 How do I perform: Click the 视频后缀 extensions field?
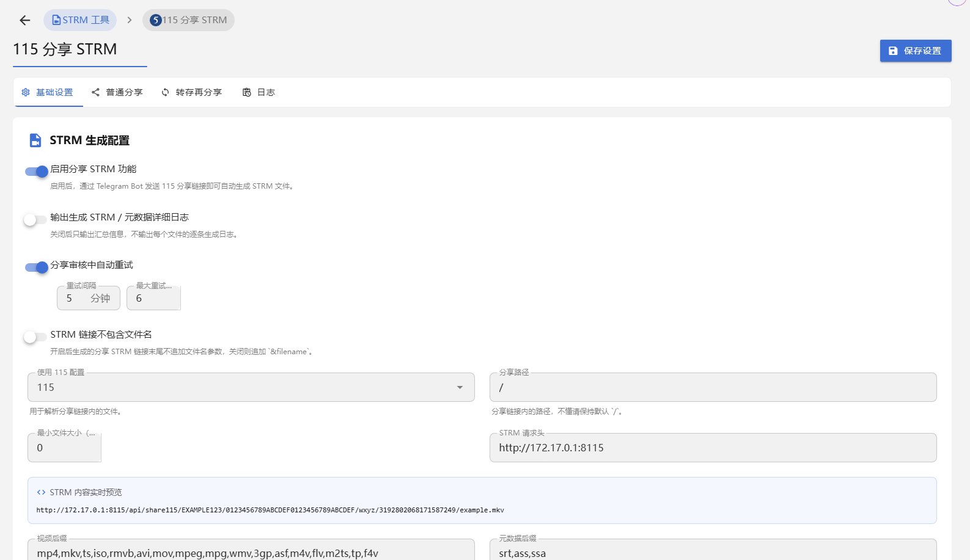point(251,551)
